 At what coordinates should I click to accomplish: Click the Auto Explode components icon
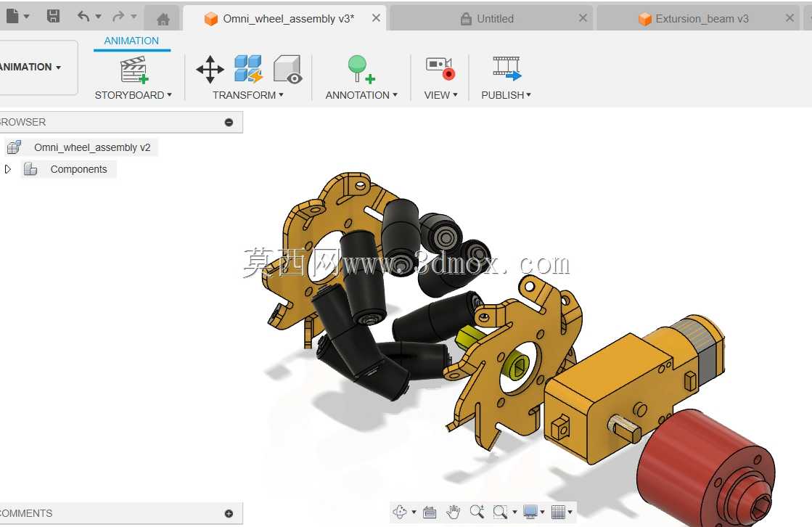tap(248, 69)
